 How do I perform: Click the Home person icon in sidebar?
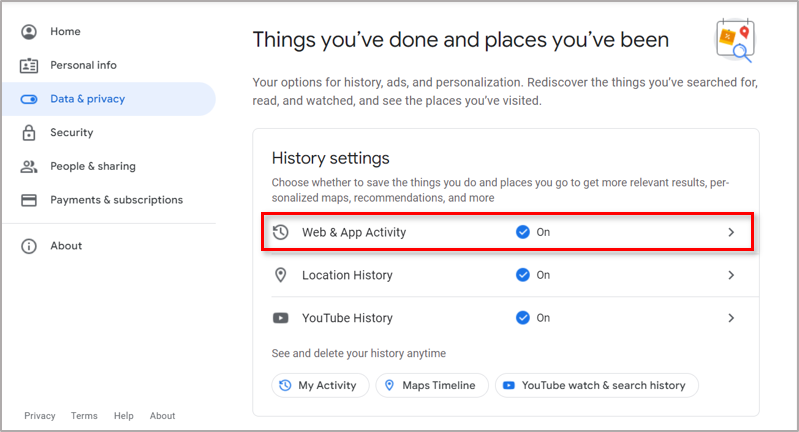(29, 32)
